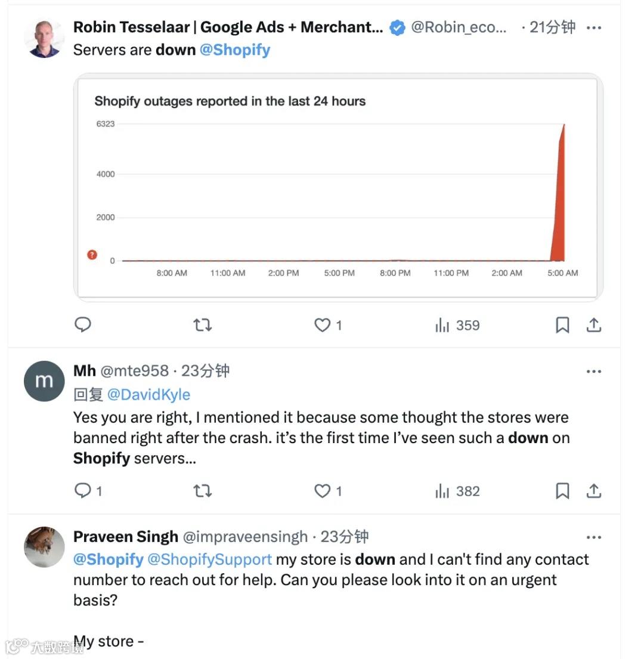Reply to Mh's tweet
Screen dimensions: 644x659
pos(83,491)
